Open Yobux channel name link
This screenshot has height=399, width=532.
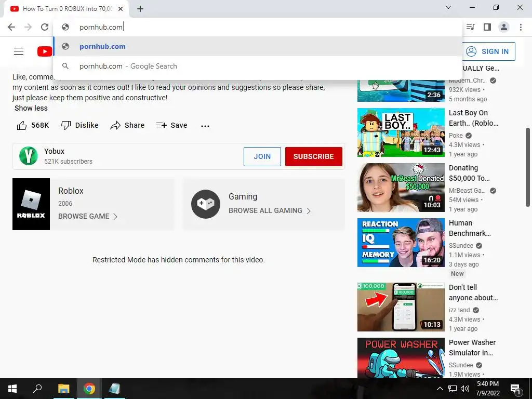coord(54,151)
